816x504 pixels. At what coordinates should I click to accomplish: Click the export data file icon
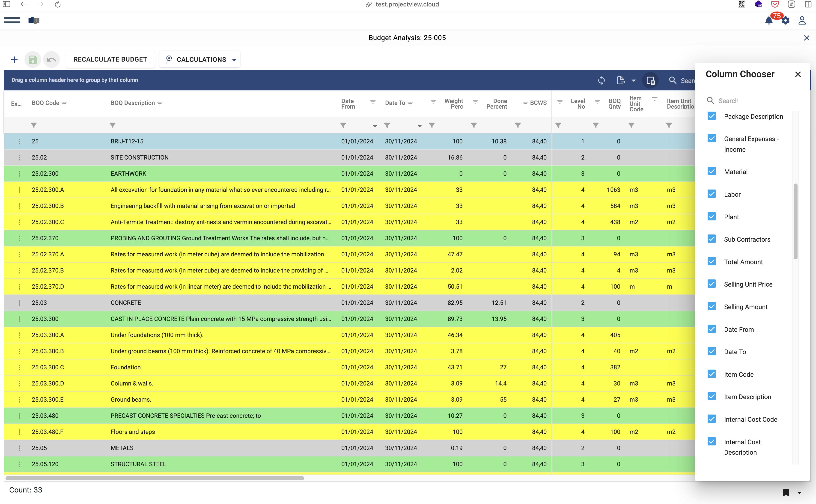621,80
